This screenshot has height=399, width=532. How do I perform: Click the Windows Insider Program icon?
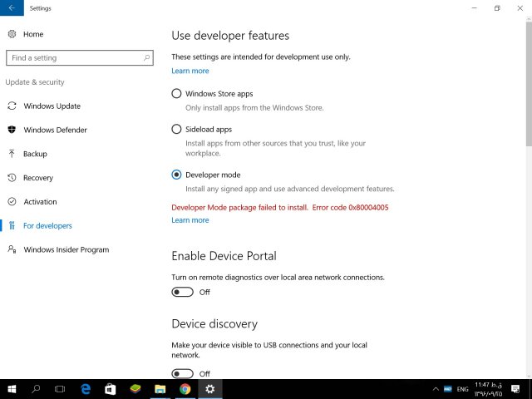coord(12,249)
